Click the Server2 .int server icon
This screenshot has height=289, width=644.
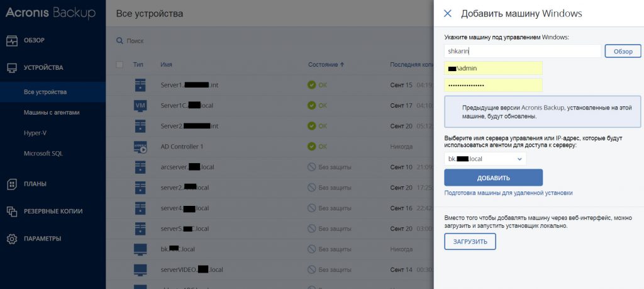click(140, 126)
